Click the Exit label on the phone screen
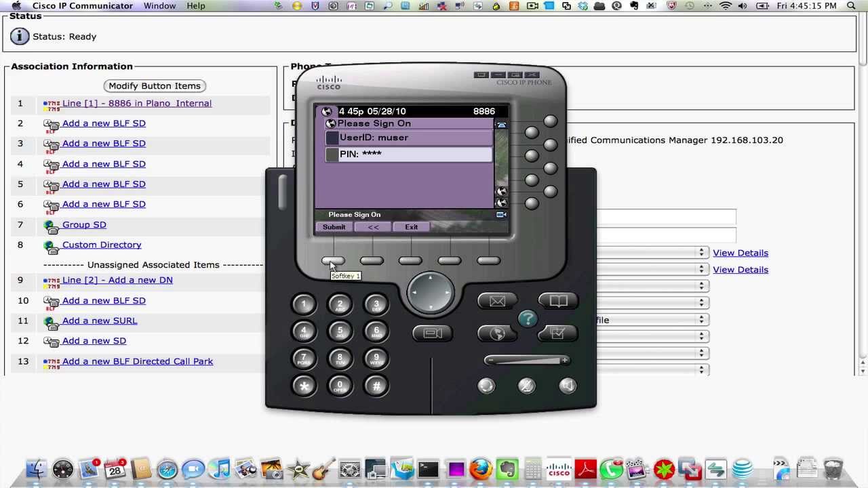The width and height of the screenshot is (868, 488). pyautogui.click(x=412, y=227)
